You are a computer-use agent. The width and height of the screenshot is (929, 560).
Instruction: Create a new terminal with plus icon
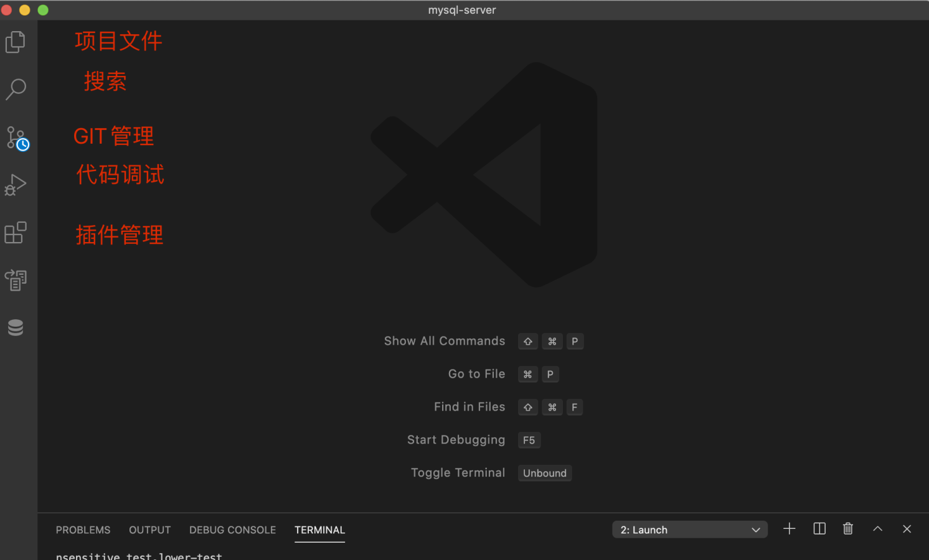[x=790, y=529]
